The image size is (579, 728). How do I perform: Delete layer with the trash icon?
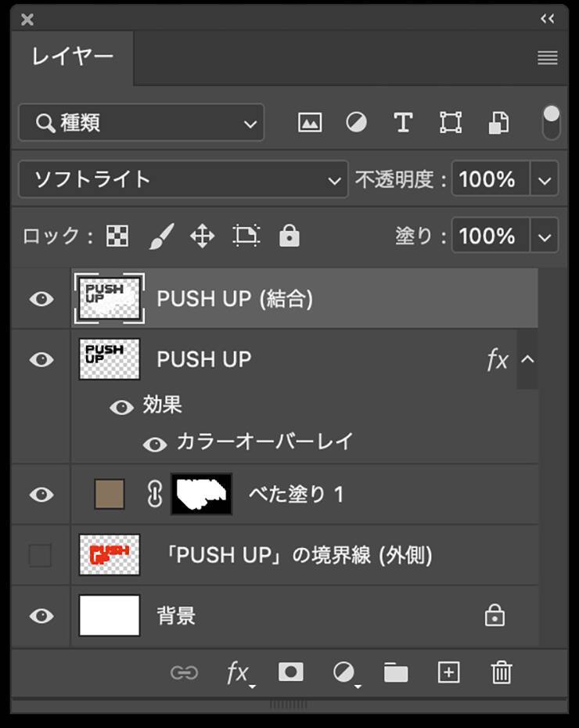(x=501, y=672)
